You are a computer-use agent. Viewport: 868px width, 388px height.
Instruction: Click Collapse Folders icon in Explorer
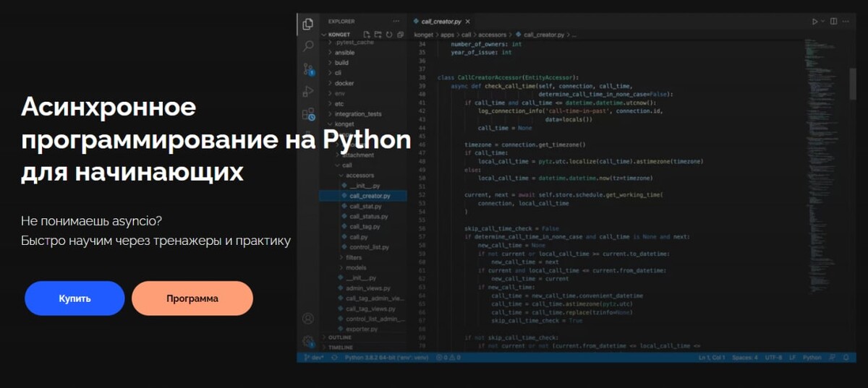click(399, 34)
